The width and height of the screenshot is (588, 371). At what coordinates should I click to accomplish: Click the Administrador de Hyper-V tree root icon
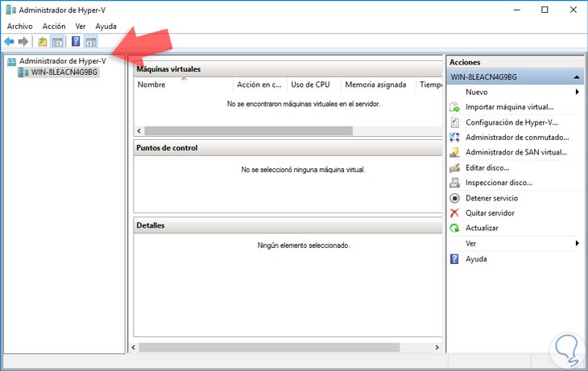point(11,61)
